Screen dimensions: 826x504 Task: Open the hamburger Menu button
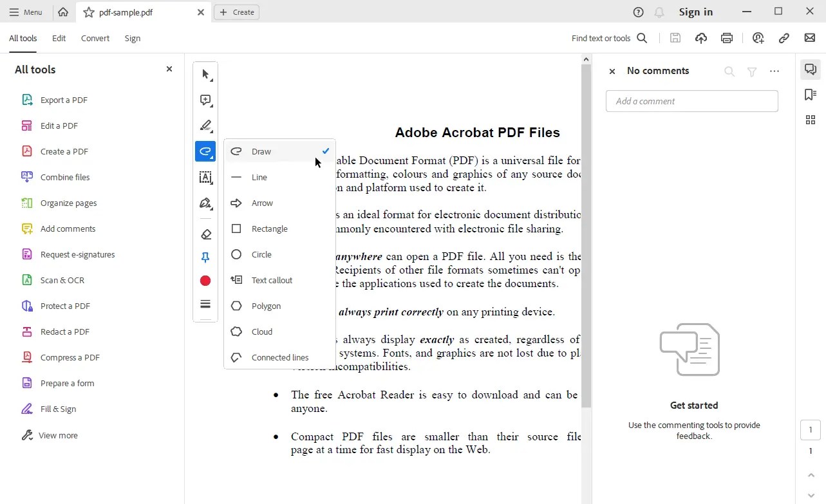click(x=26, y=12)
